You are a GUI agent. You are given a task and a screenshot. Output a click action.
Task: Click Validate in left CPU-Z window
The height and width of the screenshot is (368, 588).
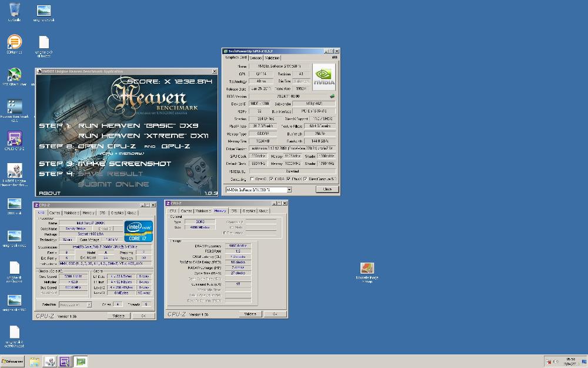119,316
